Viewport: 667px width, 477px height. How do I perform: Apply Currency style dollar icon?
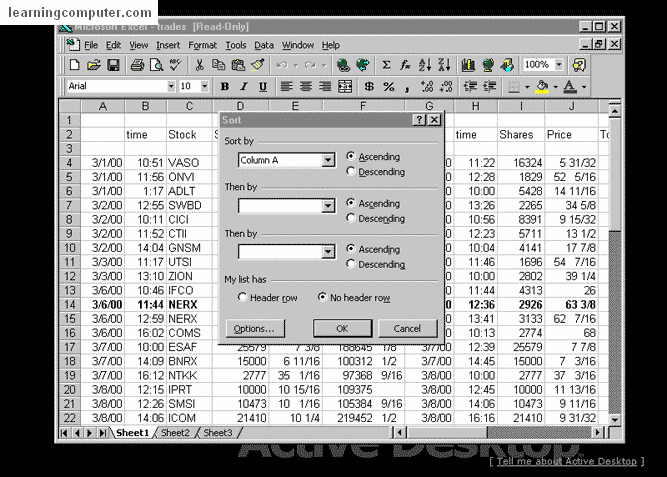tap(369, 87)
